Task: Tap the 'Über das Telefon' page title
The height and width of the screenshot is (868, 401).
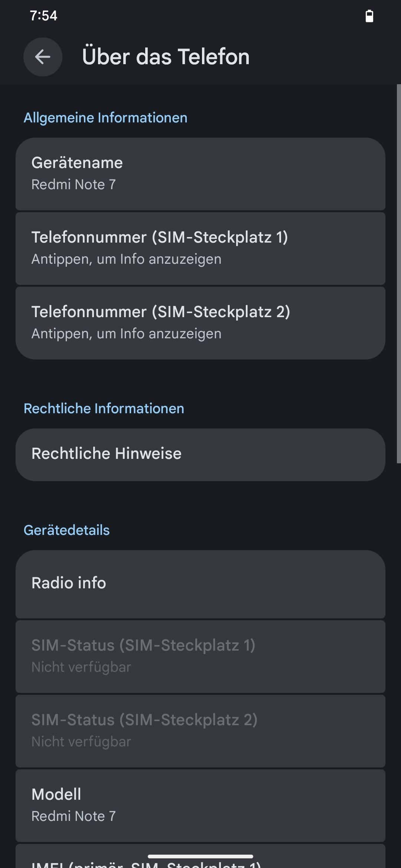Action: 166,57
